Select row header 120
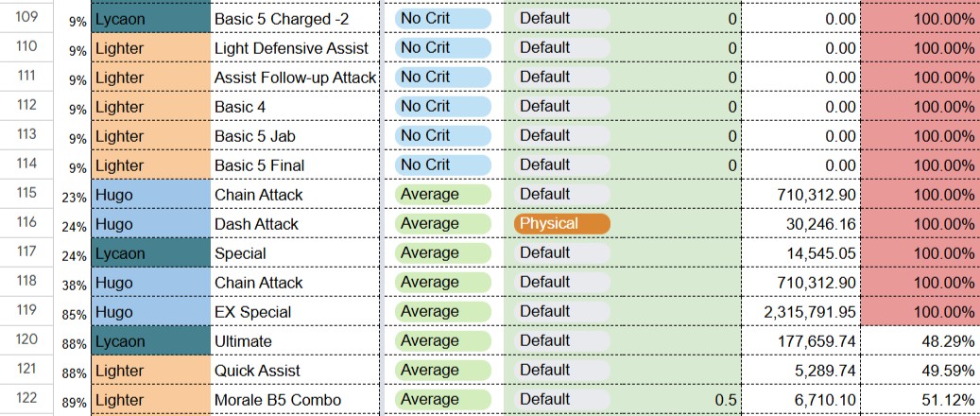The width and height of the screenshot is (980, 416). click(x=26, y=341)
